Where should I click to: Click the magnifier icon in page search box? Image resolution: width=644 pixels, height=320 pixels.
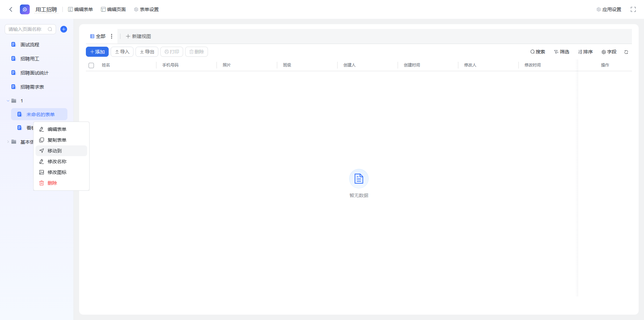point(50,29)
